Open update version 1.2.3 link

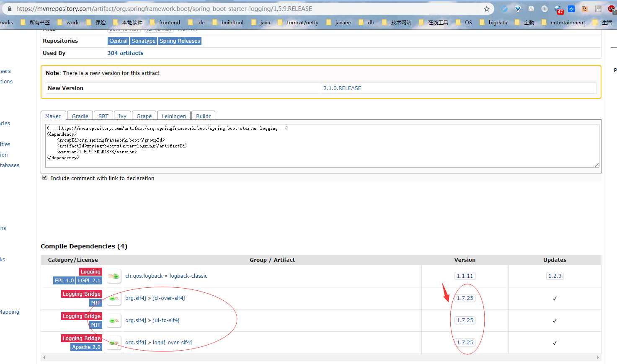coord(555,276)
